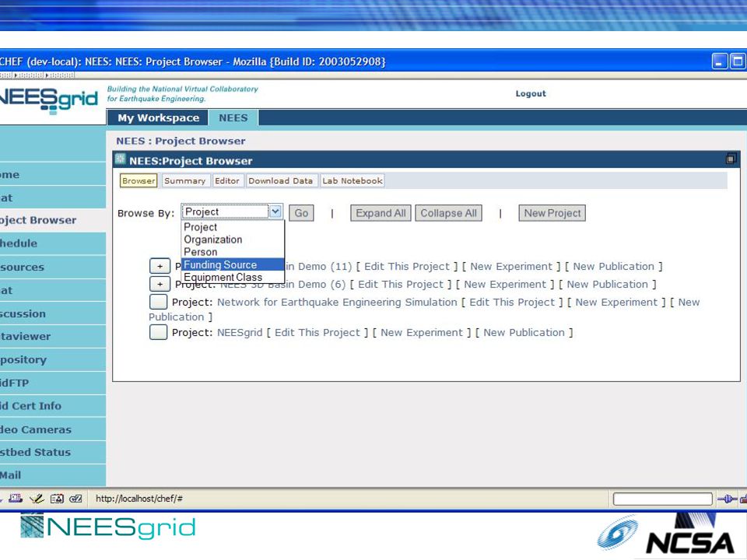Select the Summary tab

[x=185, y=180]
